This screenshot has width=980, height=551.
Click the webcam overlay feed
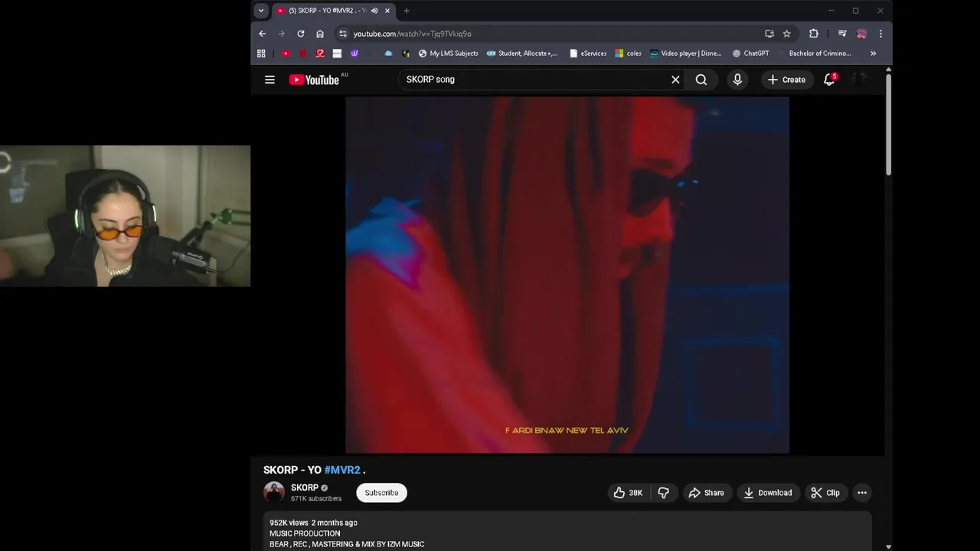point(125,216)
